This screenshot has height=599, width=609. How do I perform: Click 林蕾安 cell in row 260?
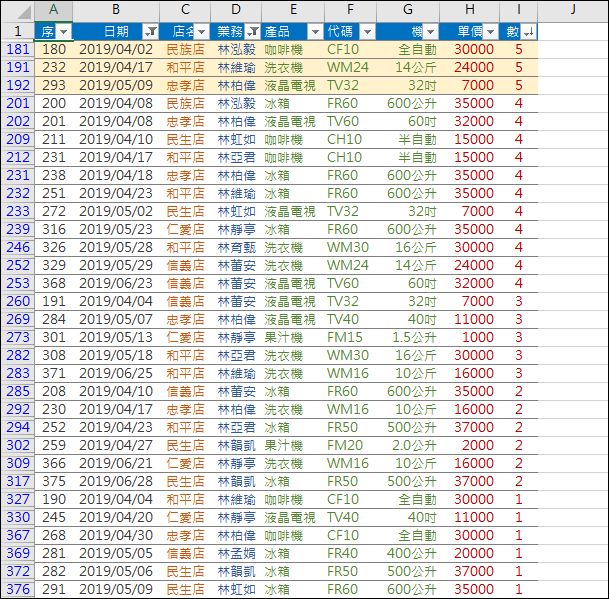click(x=236, y=301)
